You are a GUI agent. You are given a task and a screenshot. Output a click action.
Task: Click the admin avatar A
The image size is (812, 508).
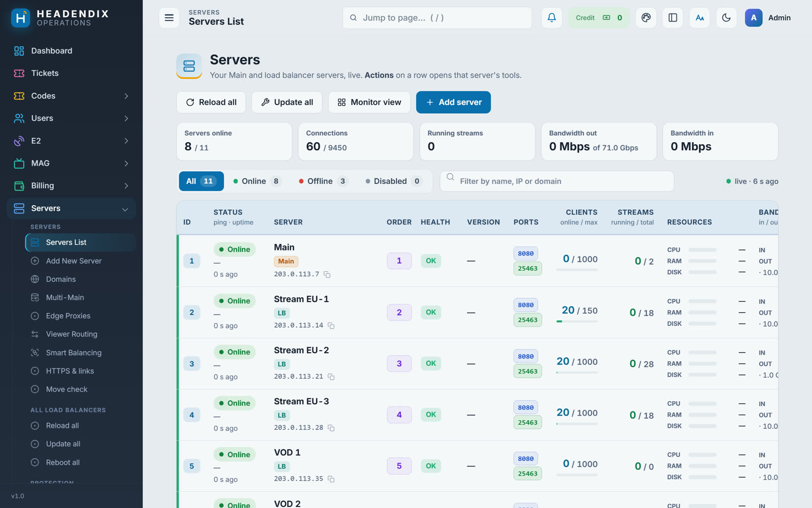point(754,18)
